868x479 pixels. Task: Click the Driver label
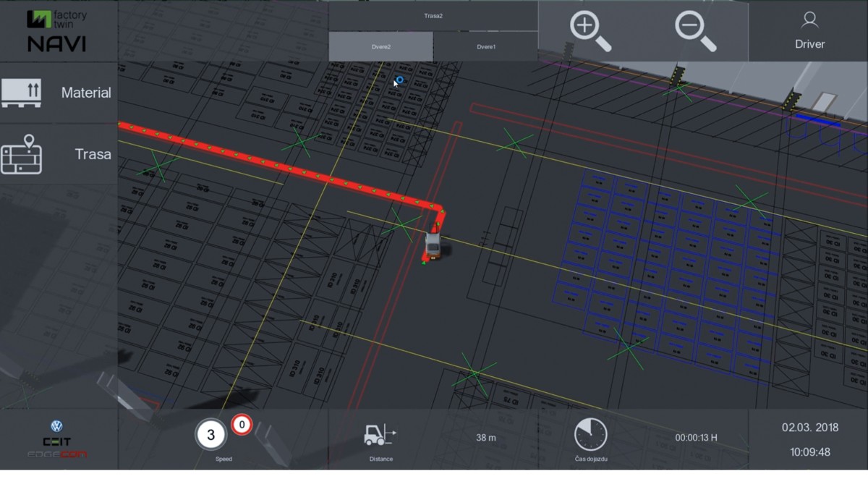click(809, 44)
